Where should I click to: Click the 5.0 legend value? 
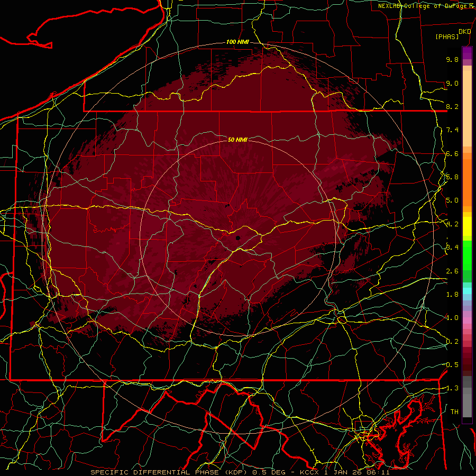pyautogui.click(x=452, y=200)
